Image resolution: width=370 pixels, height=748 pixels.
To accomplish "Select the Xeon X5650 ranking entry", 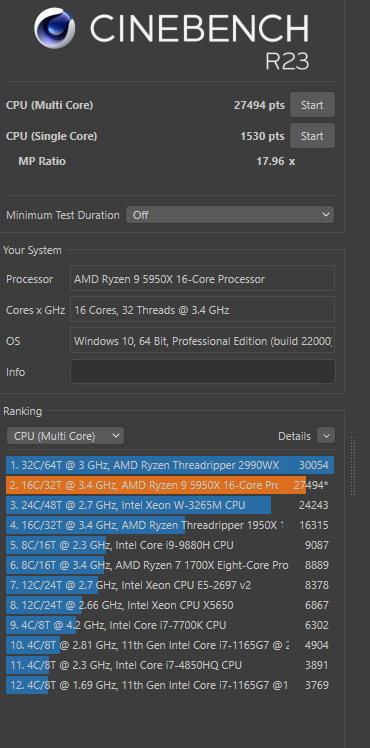I will [x=170, y=605].
